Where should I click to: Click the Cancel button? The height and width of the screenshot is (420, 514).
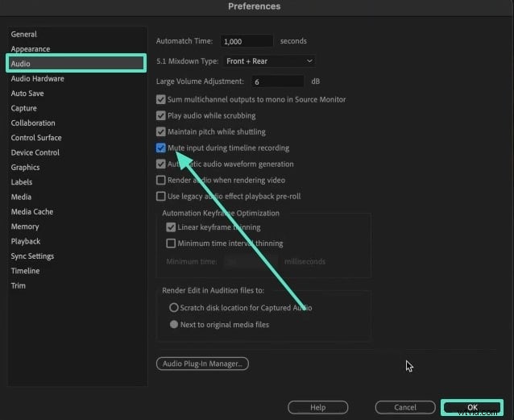405,407
